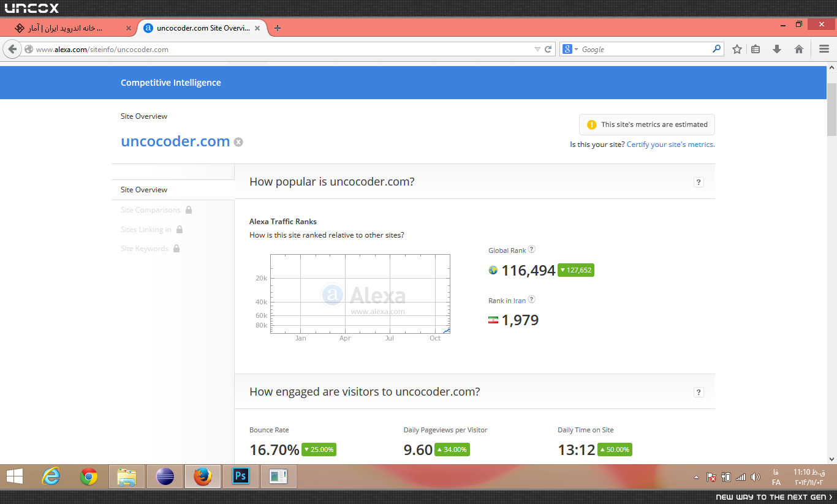Open File Explorer from the taskbar
Image resolution: width=837 pixels, height=504 pixels.
pos(127,476)
